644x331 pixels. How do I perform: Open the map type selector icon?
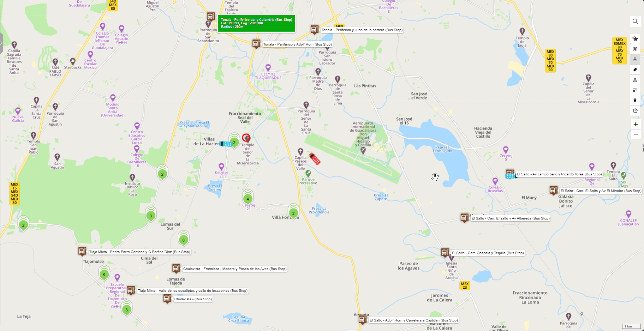coord(635,49)
